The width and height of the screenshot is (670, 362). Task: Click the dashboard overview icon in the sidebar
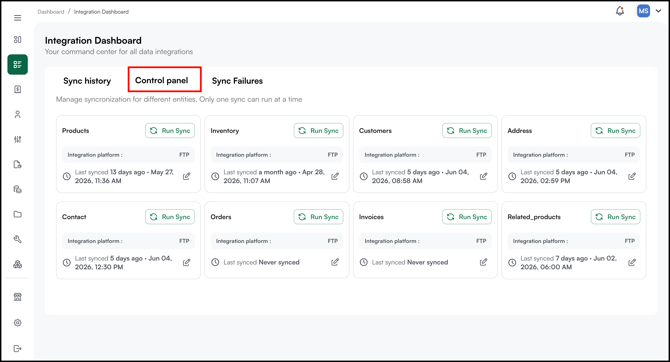pyautogui.click(x=18, y=39)
